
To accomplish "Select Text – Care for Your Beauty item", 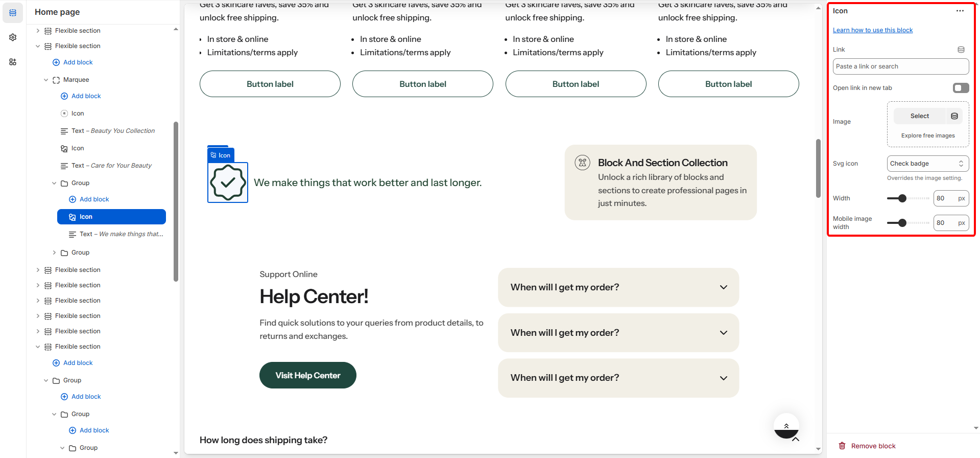I will pyautogui.click(x=111, y=166).
